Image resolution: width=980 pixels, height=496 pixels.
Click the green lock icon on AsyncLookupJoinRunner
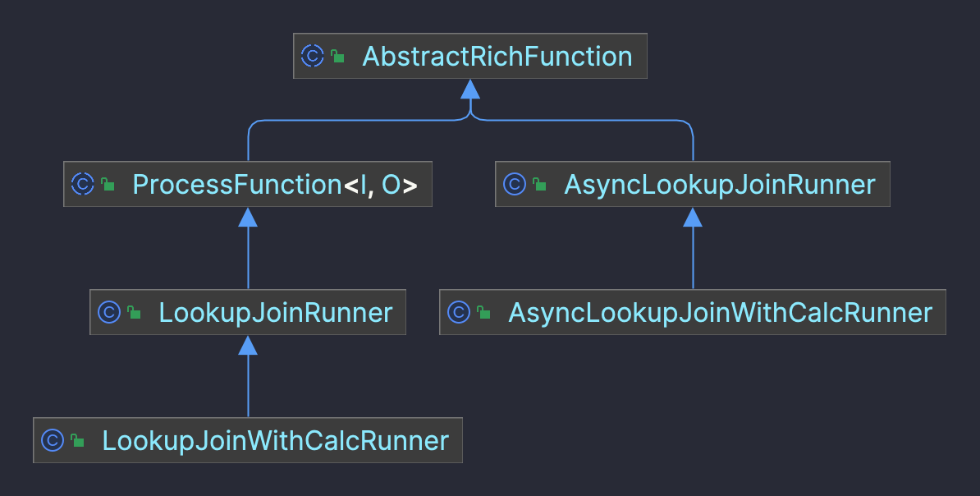tap(539, 185)
